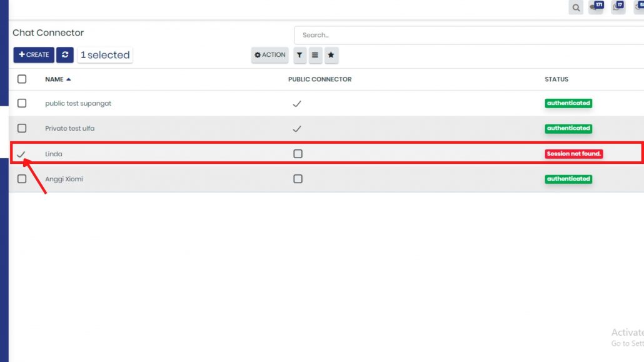Click the Status column header
This screenshot has height=362, width=644.
pyautogui.click(x=556, y=79)
